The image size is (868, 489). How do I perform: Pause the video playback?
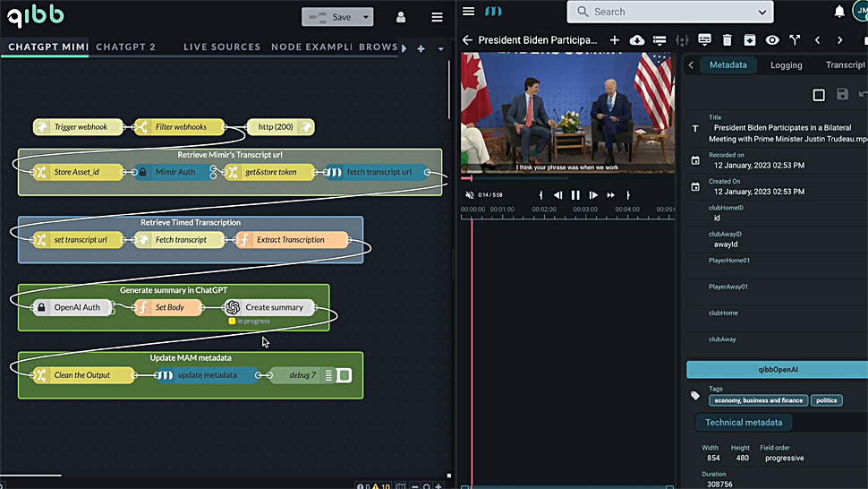click(x=575, y=195)
